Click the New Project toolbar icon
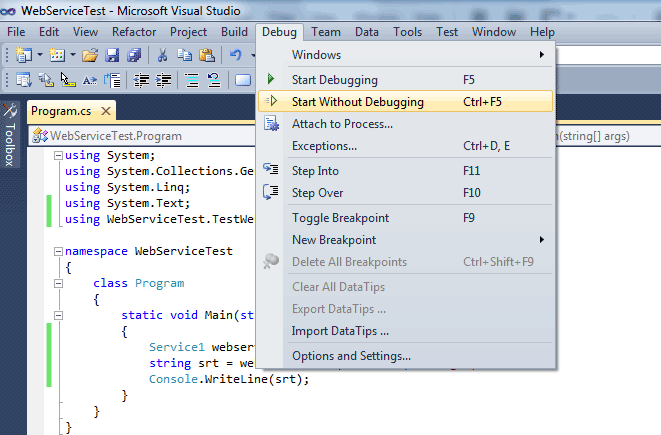 (24, 55)
